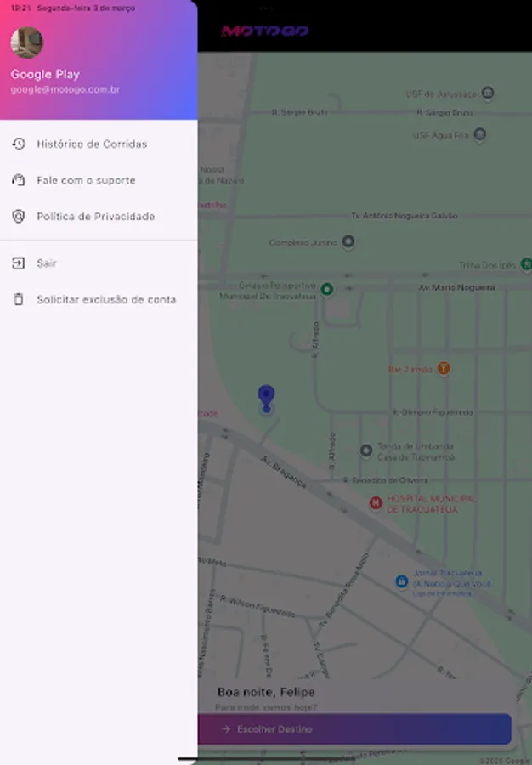Viewport: 532px width, 765px height.
Task: Open Histórico de Corridas menu item
Action: [x=99, y=144]
